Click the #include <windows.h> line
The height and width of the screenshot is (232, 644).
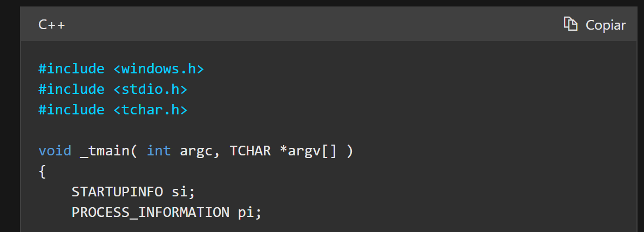[x=121, y=69]
